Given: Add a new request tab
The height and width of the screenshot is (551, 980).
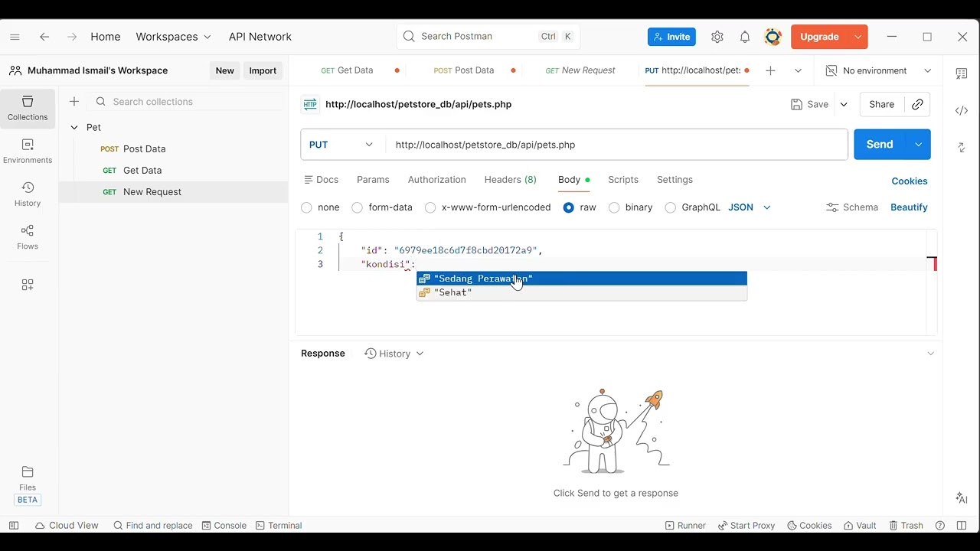Looking at the screenshot, I should (770, 70).
